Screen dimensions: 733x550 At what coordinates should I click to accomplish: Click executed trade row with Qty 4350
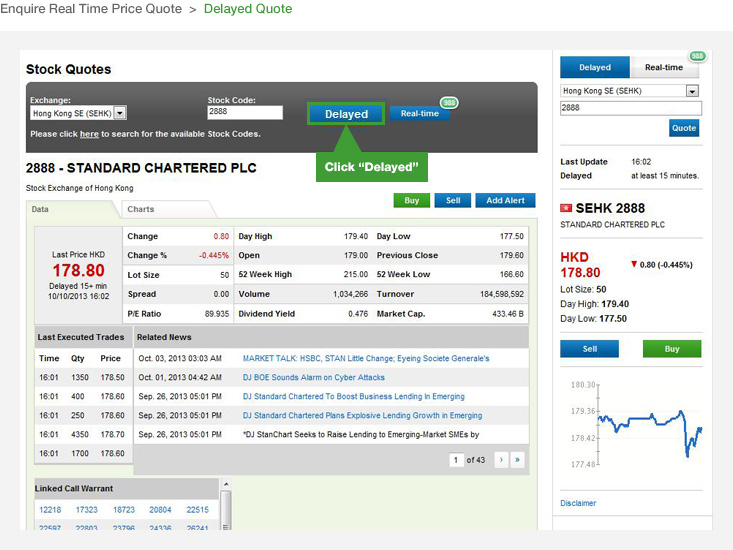[x=82, y=435]
